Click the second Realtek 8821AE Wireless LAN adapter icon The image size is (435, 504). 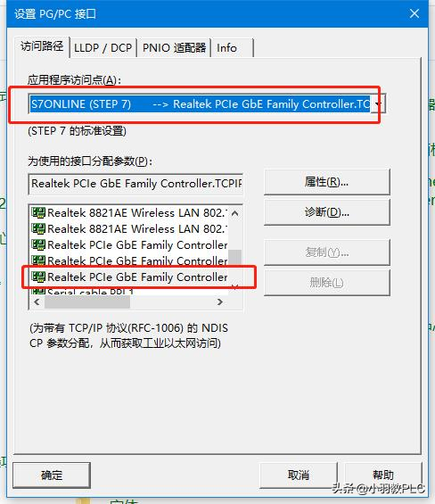click(x=38, y=229)
